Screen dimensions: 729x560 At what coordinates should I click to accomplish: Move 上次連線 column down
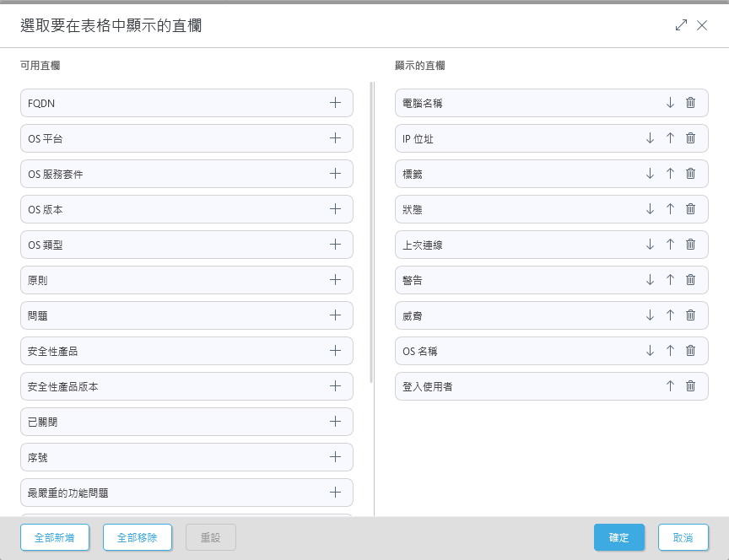(650, 245)
